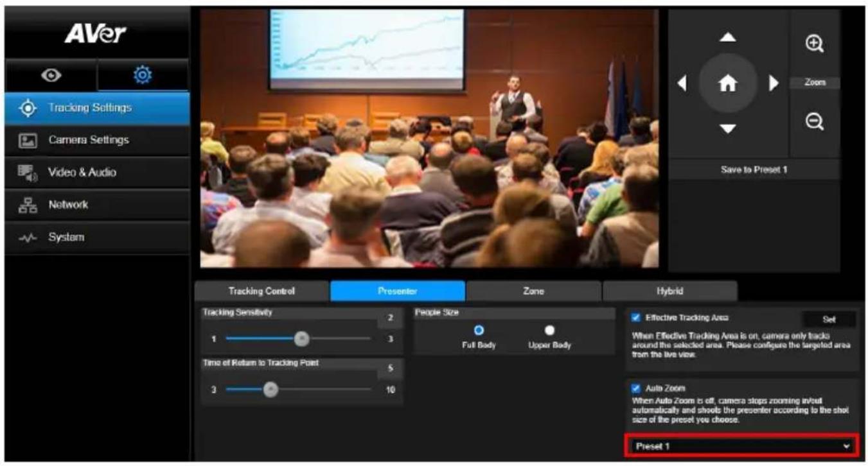Open the Preset 1 dropdown
868x466 pixels.
[742, 445]
